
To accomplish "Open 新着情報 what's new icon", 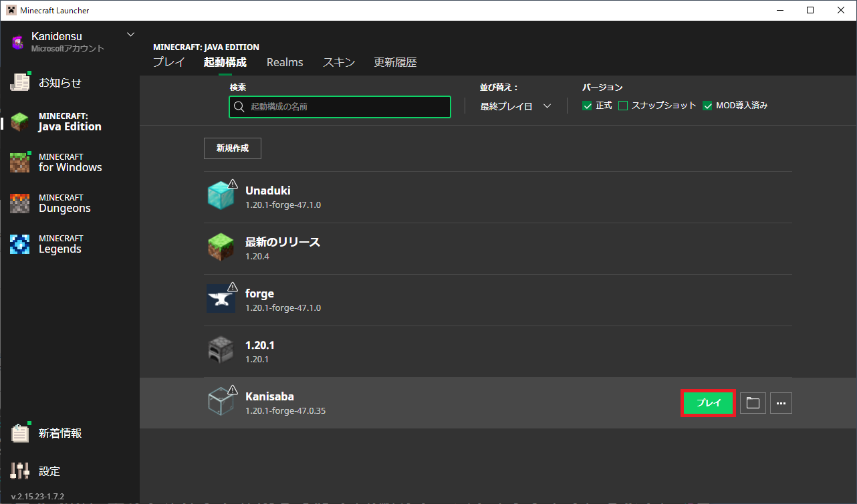I will 20,433.
